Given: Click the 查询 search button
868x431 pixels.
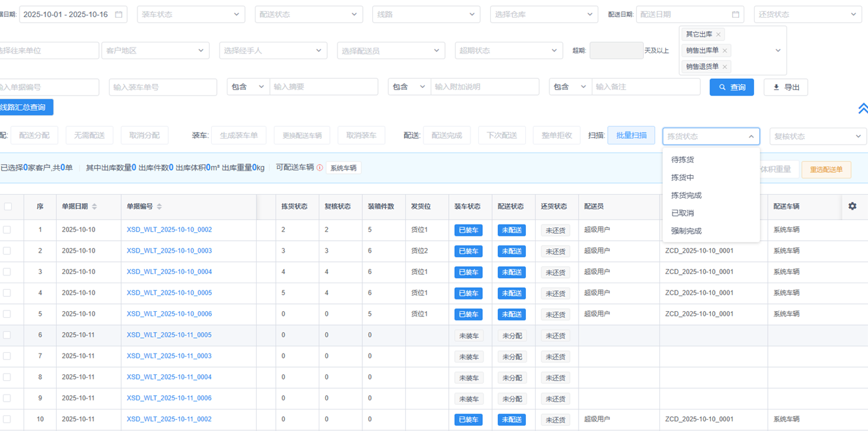Looking at the screenshot, I should [x=731, y=87].
